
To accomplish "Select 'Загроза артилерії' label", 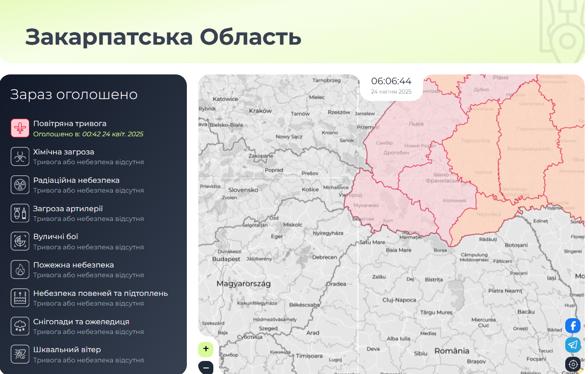I will click(68, 209).
